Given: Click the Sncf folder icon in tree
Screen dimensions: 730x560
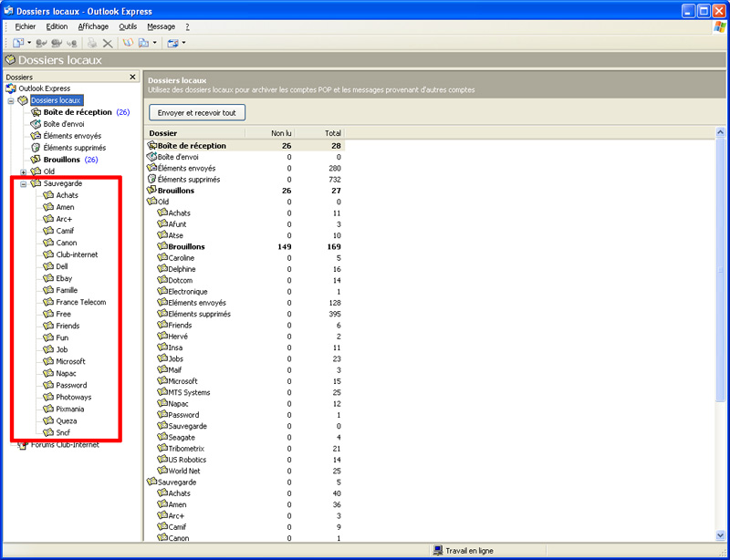Looking at the screenshot, I should 48,433.
